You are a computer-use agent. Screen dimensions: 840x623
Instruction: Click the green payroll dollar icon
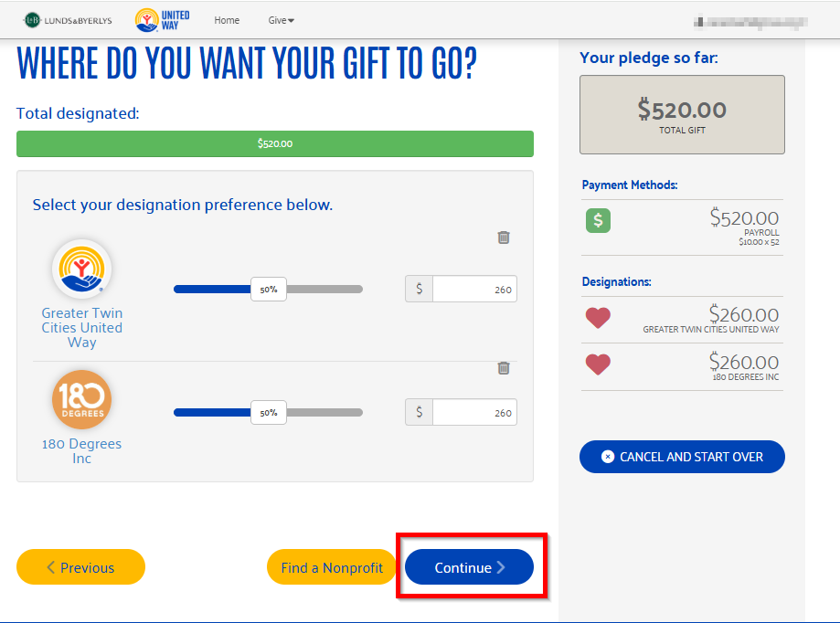coord(598,220)
